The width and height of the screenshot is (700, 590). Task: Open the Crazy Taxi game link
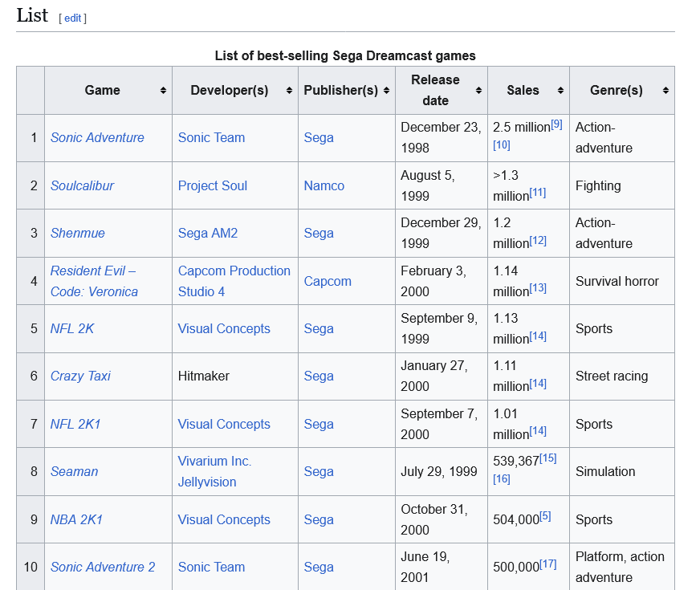(x=80, y=376)
